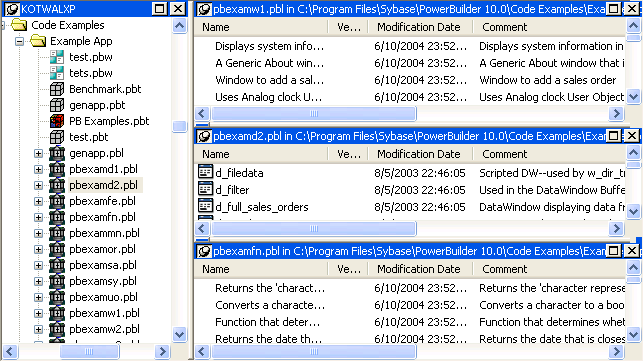The width and height of the screenshot is (643, 362).
Task: Click the test.pbt target icon
Action: [x=57, y=137]
